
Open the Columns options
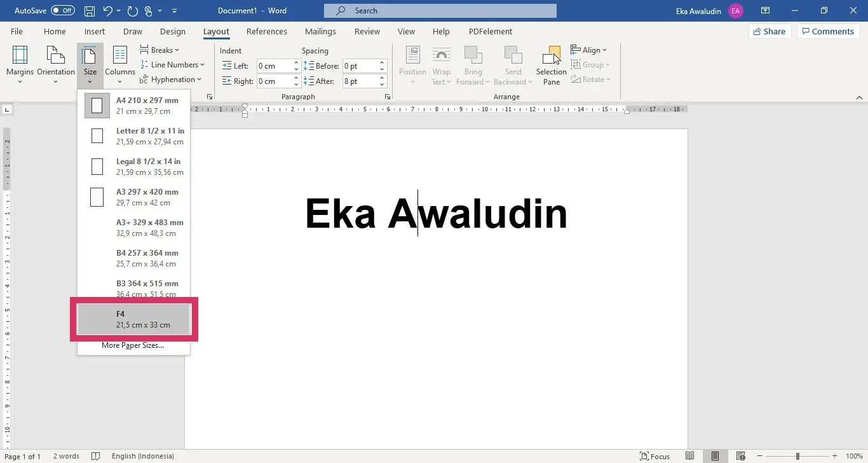(119, 64)
